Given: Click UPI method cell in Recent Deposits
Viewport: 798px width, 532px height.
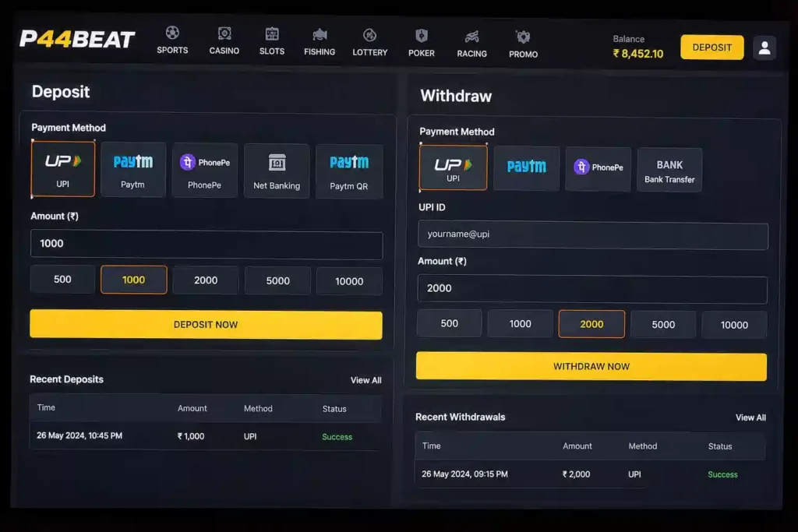Looking at the screenshot, I should [x=250, y=436].
